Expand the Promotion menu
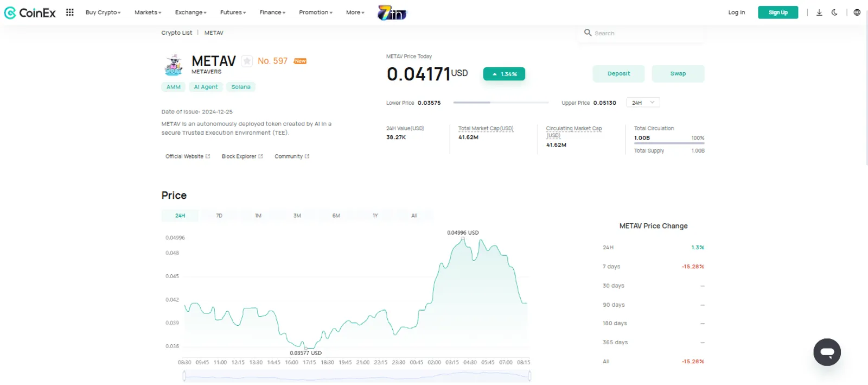This screenshot has height=385, width=868. pyautogui.click(x=316, y=12)
